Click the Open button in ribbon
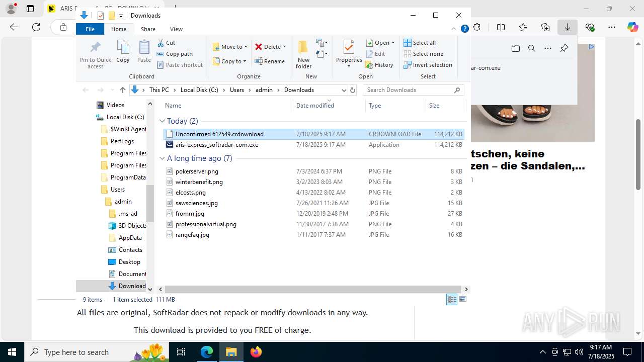Screen dimensions: 644x362 [x=380, y=43]
